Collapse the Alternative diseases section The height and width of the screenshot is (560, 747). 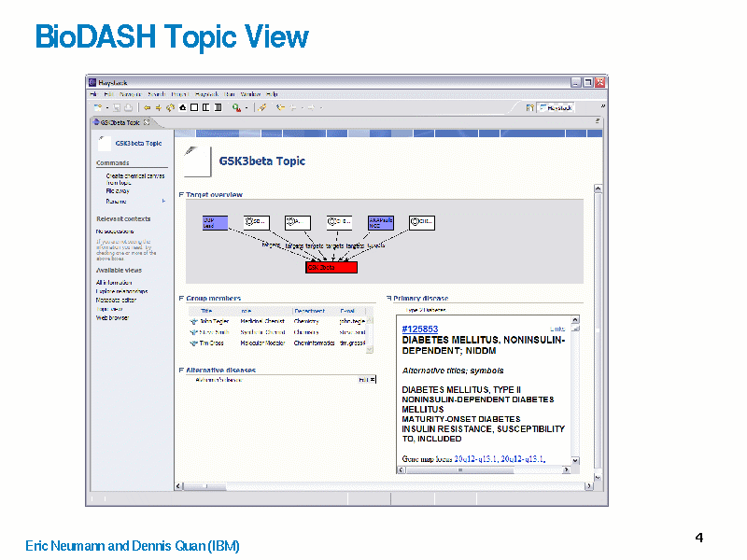click(181, 371)
